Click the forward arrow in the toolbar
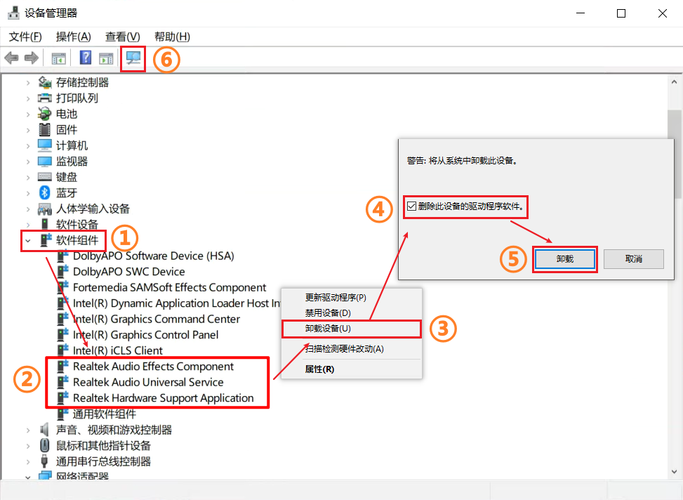This screenshot has width=683, height=500. coord(32,58)
